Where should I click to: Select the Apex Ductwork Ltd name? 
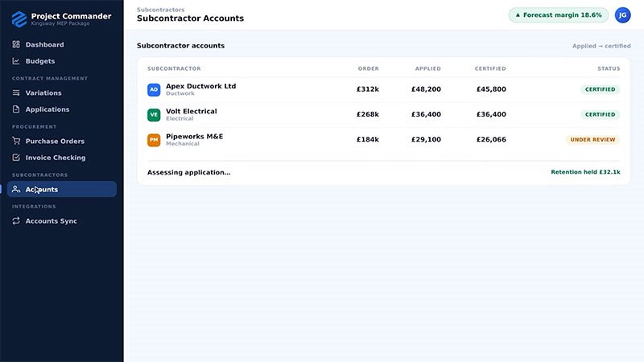point(200,86)
